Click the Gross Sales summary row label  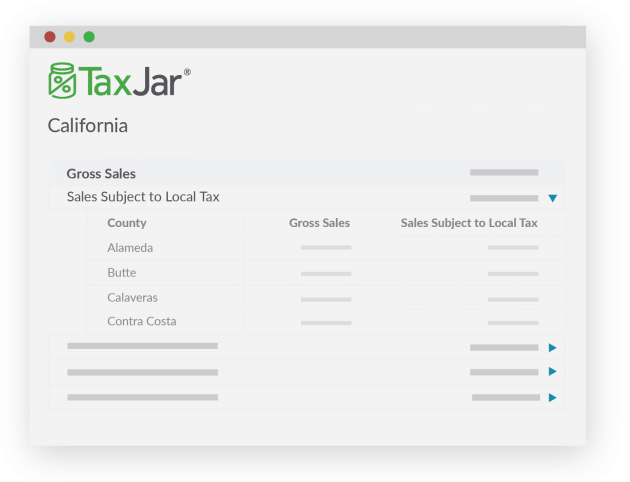click(101, 174)
